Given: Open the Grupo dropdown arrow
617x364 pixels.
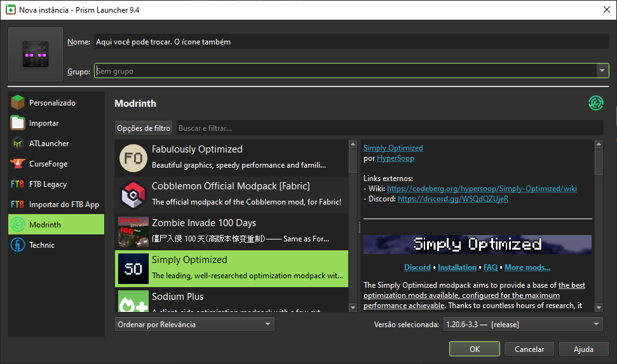Looking at the screenshot, I should coord(602,71).
